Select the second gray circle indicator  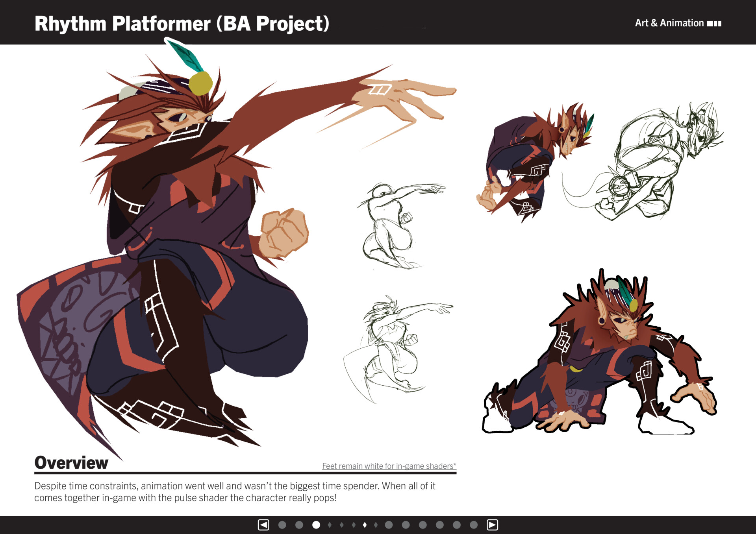pos(299,524)
